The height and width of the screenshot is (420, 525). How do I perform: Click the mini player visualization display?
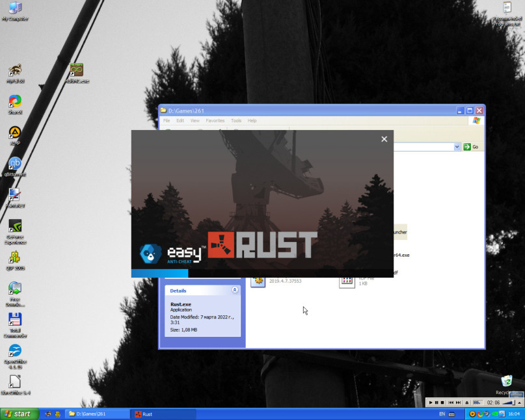[478, 402]
